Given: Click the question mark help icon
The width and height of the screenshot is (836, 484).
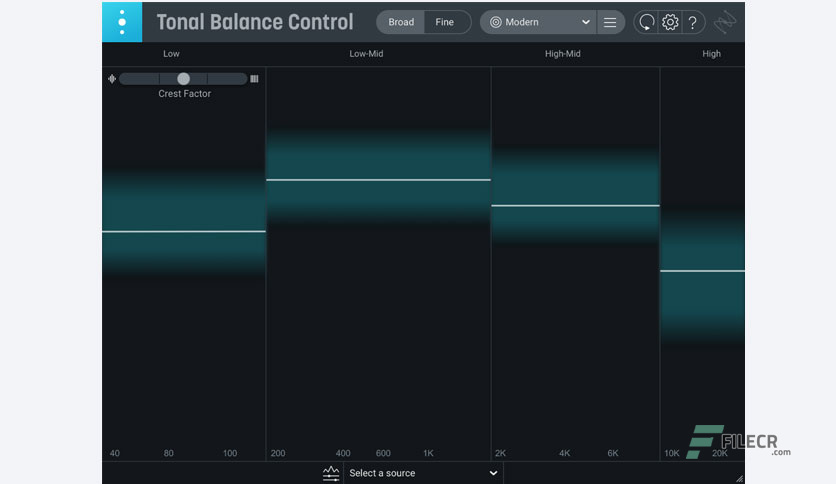Looking at the screenshot, I should pyautogui.click(x=693, y=23).
